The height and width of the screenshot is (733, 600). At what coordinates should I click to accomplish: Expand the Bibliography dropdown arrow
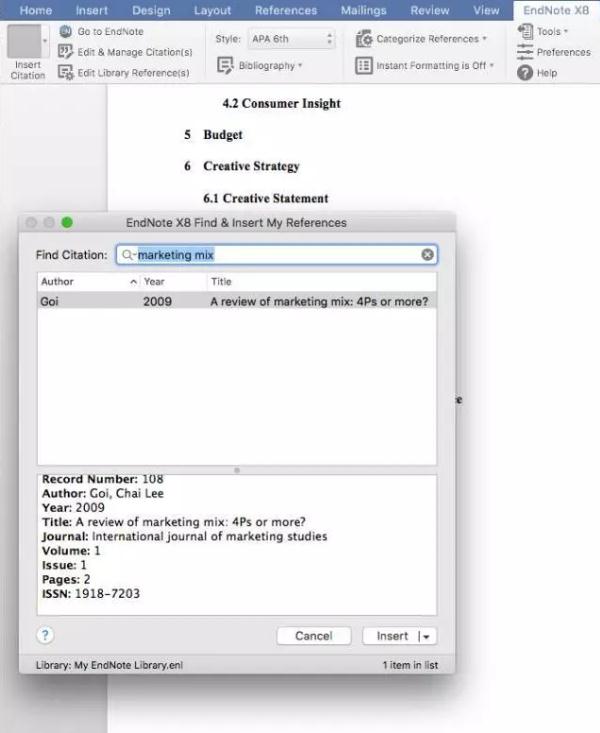300,65
